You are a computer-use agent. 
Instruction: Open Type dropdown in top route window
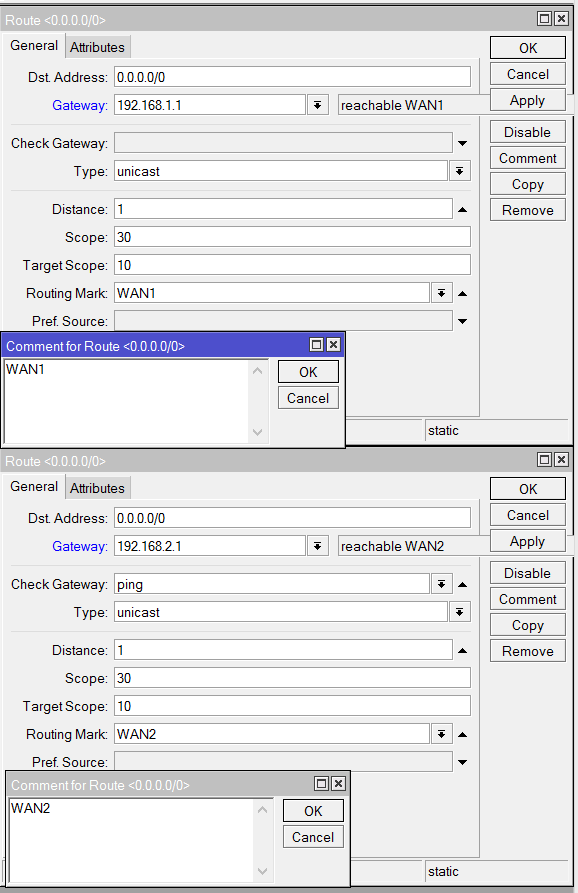pyautogui.click(x=459, y=171)
